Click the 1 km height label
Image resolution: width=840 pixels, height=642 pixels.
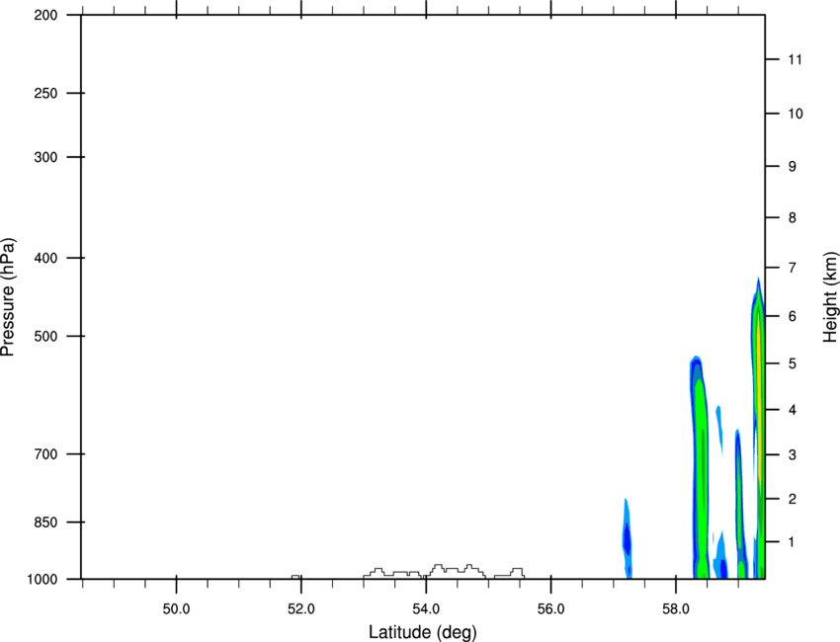coord(793,542)
